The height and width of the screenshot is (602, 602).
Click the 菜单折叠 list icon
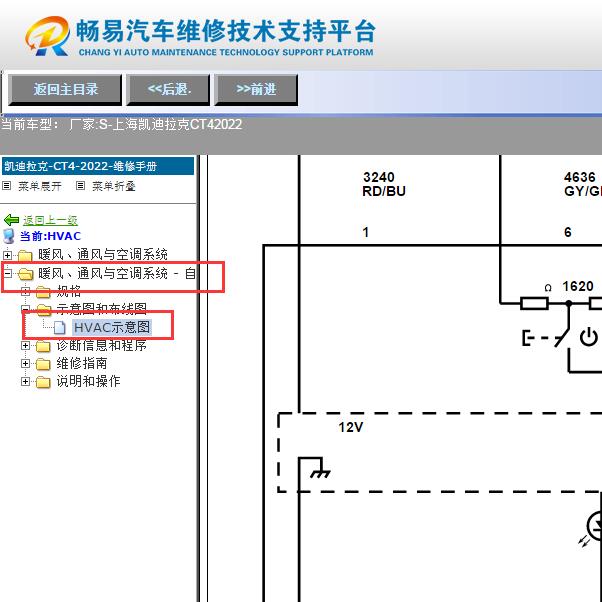click(x=80, y=186)
